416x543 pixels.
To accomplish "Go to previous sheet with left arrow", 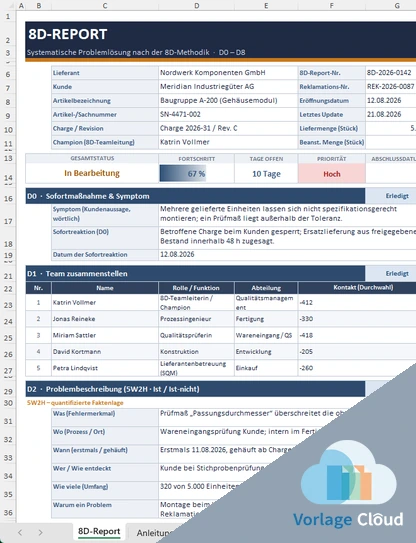I will click(x=20, y=533).
